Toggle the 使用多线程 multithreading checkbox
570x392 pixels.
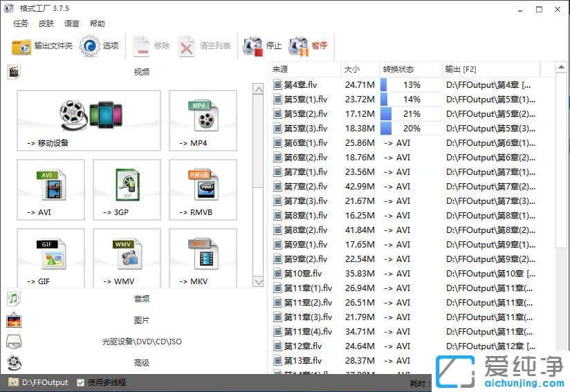(81, 382)
